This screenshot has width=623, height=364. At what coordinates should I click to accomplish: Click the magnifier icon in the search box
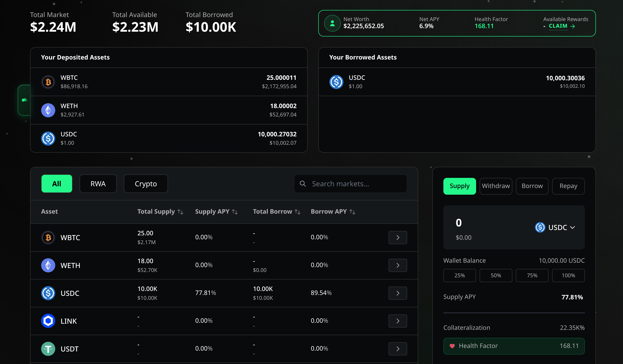(303, 184)
